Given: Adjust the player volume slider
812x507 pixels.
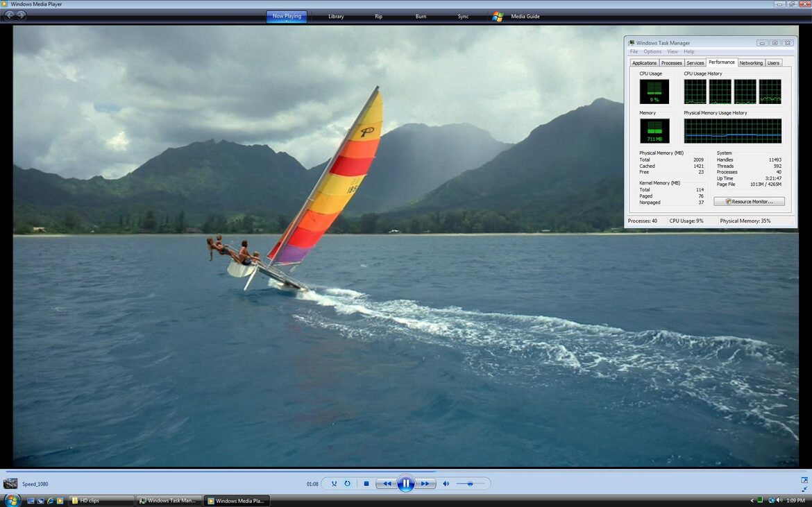Looking at the screenshot, I should click(471, 483).
